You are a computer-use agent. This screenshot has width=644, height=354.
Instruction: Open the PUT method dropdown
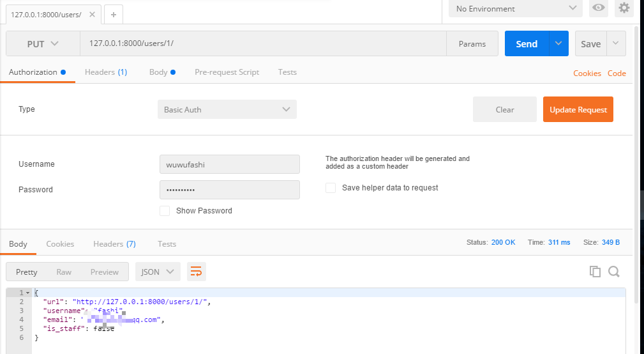[43, 43]
